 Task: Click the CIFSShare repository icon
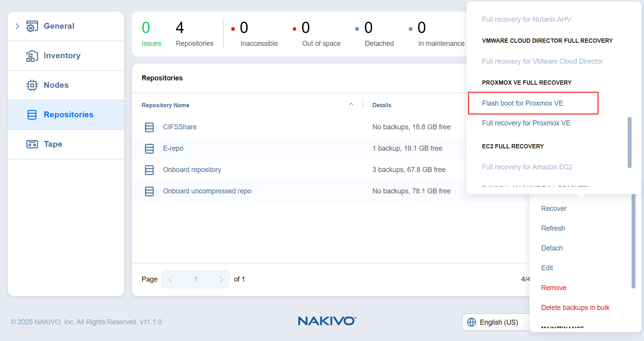point(149,127)
